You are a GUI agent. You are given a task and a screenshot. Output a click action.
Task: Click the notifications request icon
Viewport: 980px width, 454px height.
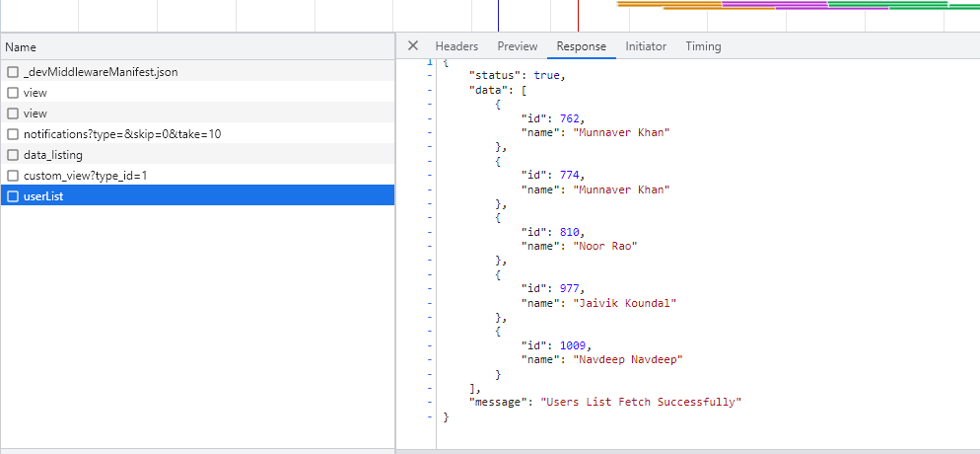click(13, 134)
